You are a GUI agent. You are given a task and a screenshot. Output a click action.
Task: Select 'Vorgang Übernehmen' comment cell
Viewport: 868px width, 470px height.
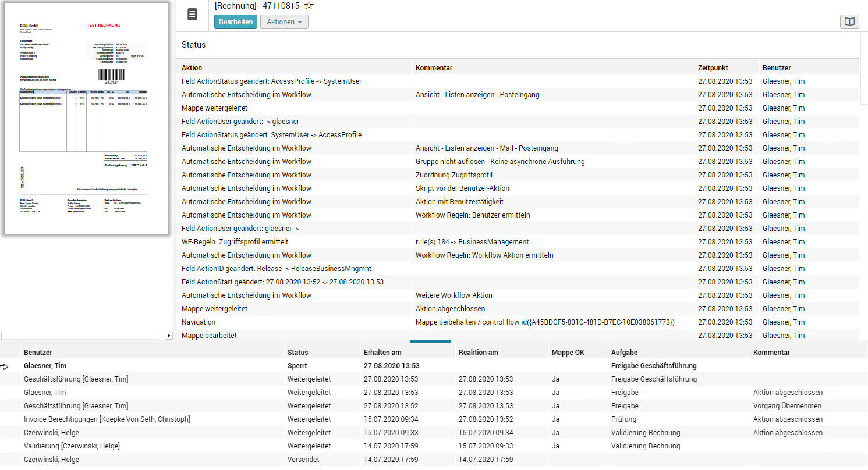[x=787, y=406]
